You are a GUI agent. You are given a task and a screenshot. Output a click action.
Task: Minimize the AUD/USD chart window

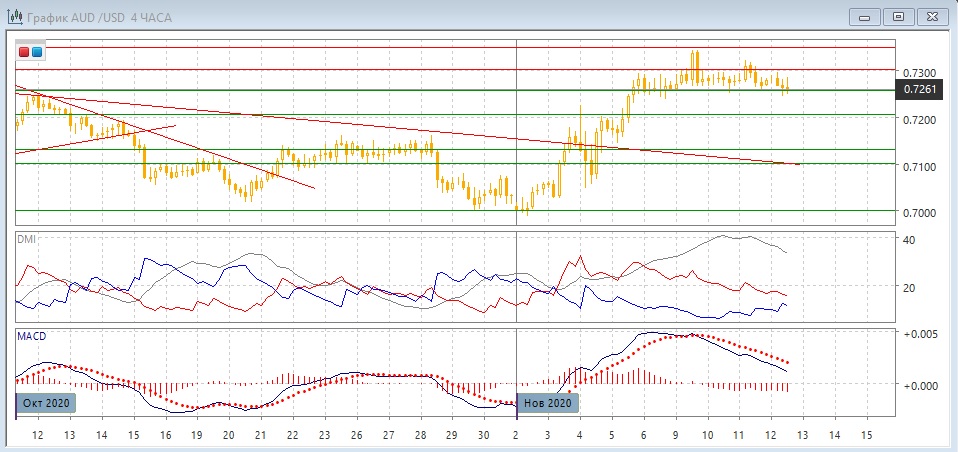[x=866, y=16]
